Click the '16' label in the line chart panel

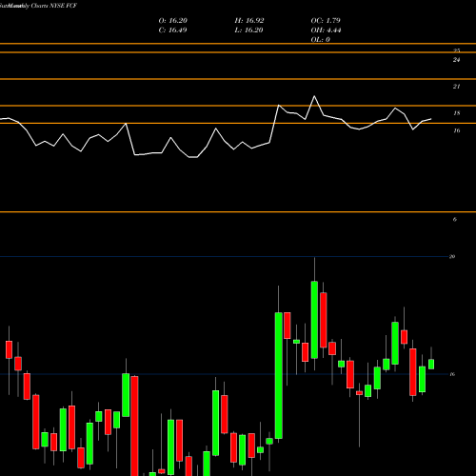tap(457, 130)
